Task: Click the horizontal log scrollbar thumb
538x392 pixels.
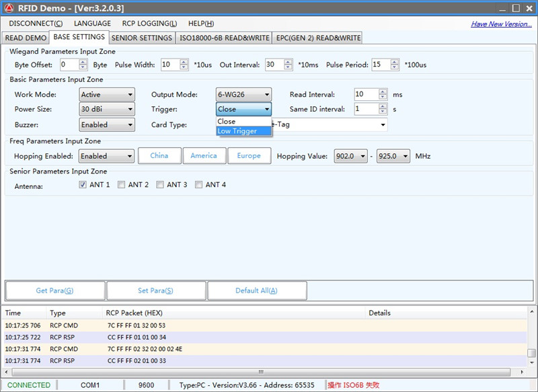Action: [261, 372]
